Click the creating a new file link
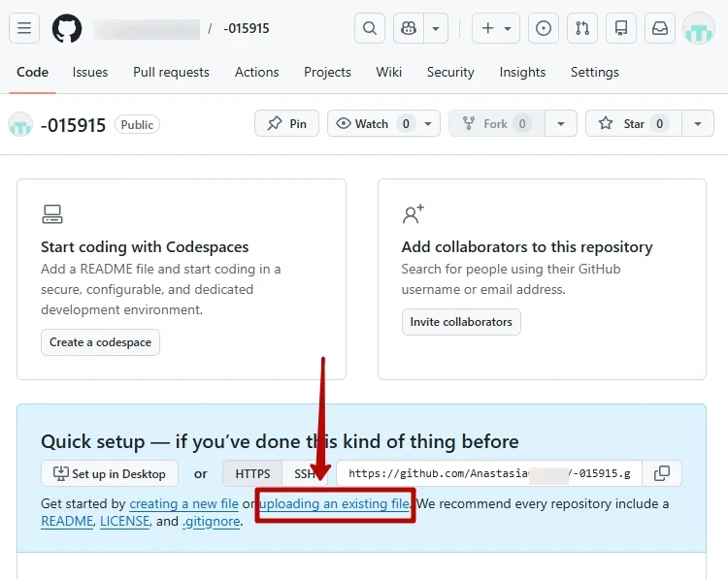 coord(183,504)
